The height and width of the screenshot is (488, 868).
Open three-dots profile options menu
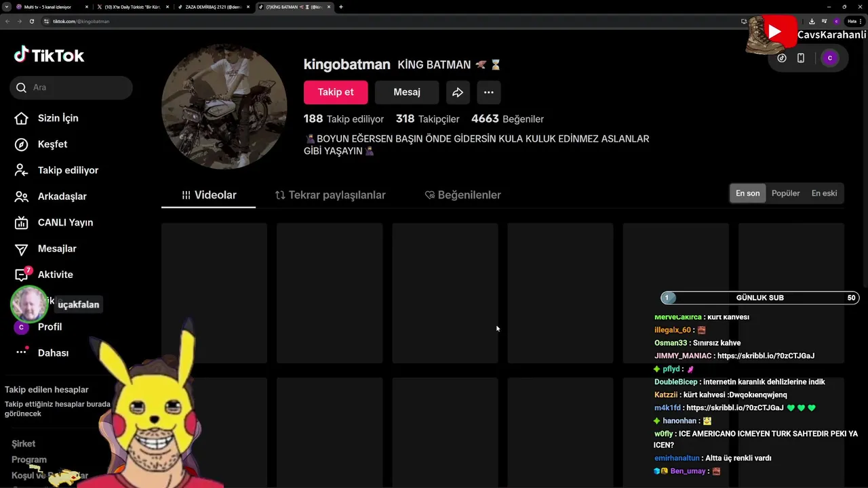click(488, 92)
